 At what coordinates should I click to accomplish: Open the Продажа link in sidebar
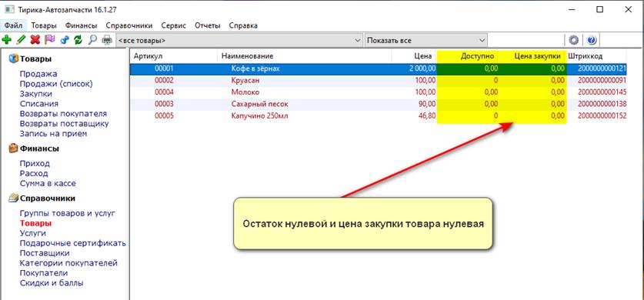[38, 74]
